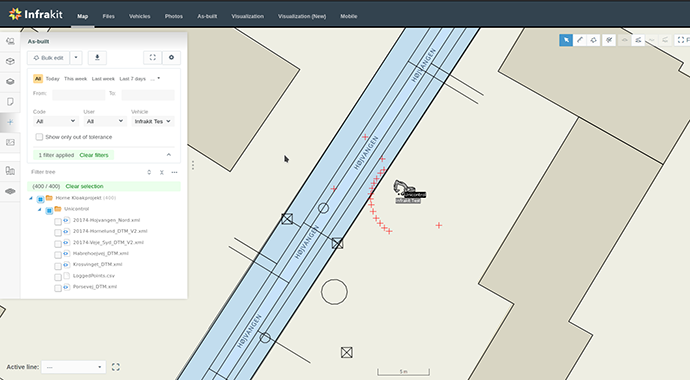Click the fit icon beside Active line
This screenshot has height=380, width=690.
[x=116, y=367]
